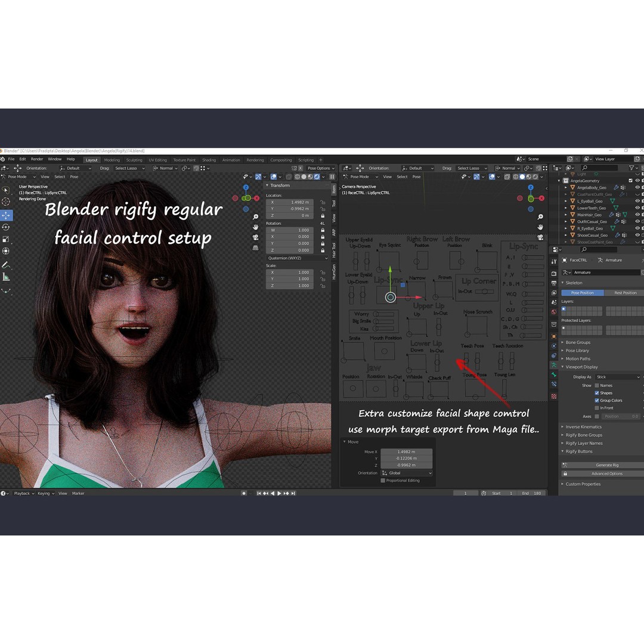Open the Output properties tab icon
644x644 pixels.
pos(554,283)
